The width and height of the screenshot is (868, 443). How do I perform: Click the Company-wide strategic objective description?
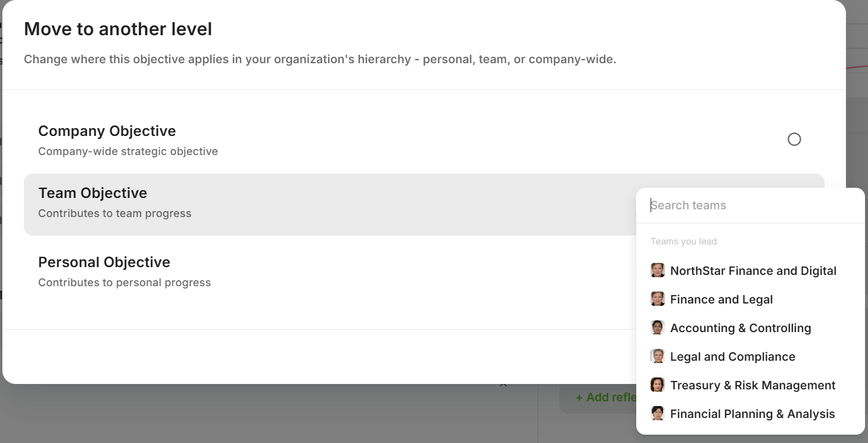click(128, 151)
